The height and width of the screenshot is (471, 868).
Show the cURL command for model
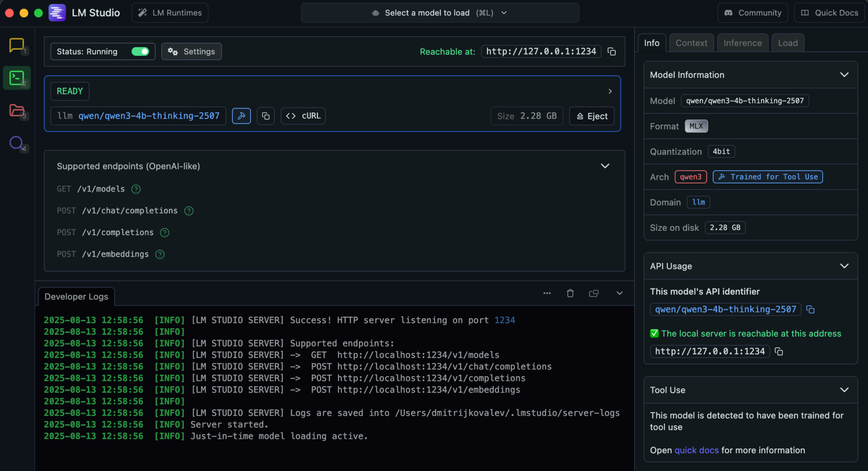(303, 116)
